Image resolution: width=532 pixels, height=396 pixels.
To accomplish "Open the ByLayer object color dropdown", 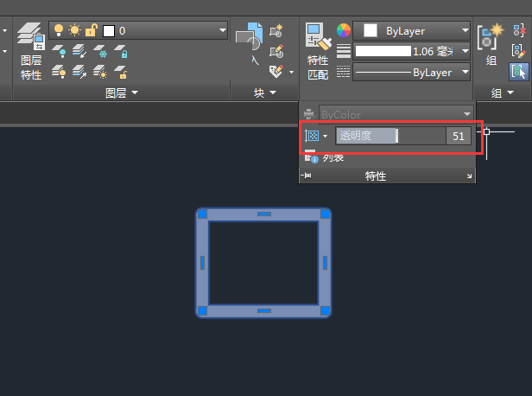I will coord(465,30).
